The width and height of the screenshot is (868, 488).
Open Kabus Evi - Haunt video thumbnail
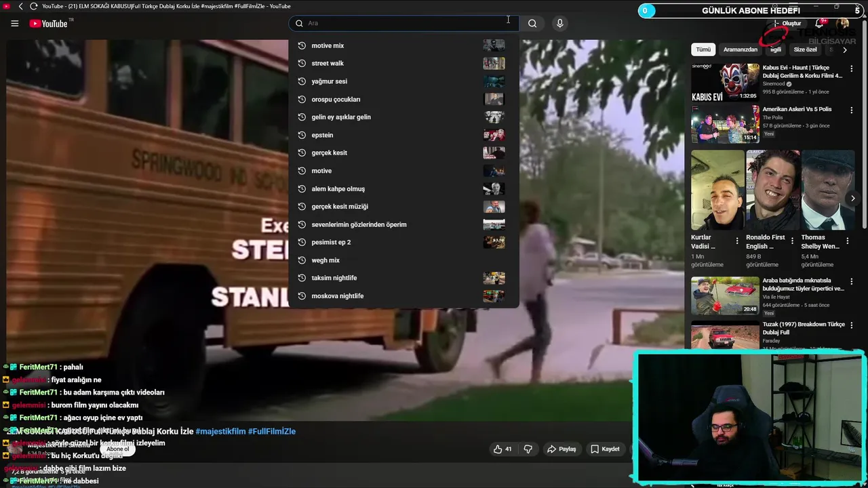725,83
